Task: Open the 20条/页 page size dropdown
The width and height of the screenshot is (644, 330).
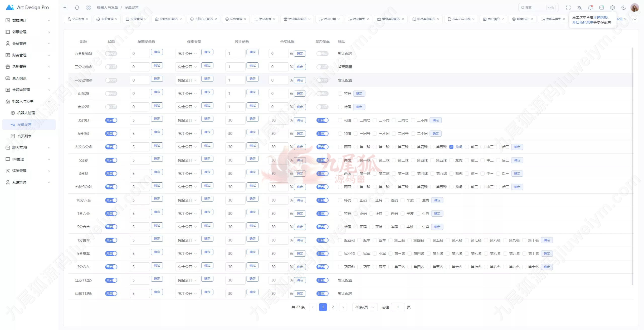Action: (x=365, y=307)
